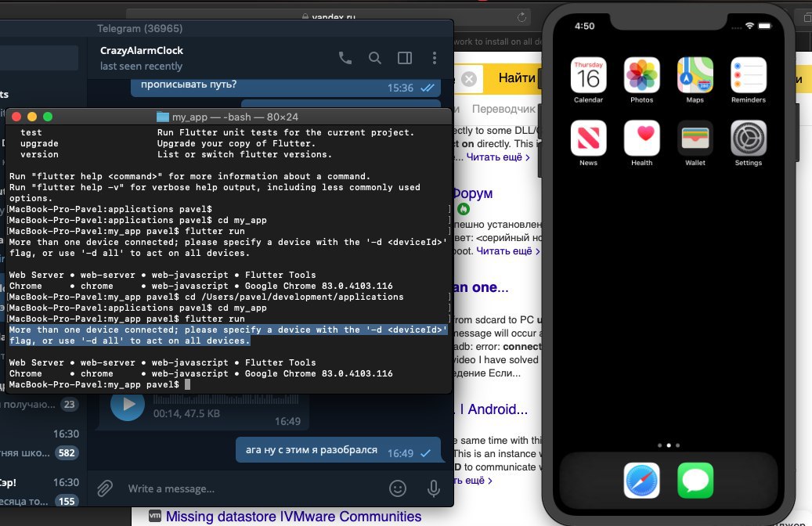
Task: Toggle Telegram right side panel icon
Action: click(x=405, y=58)
